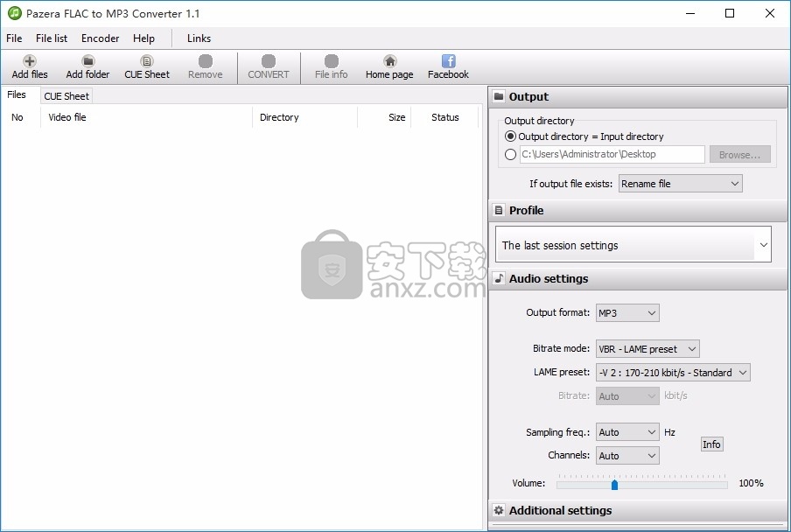Open the Encoder menu
This screenshot has height=532, width=791.
100,38
